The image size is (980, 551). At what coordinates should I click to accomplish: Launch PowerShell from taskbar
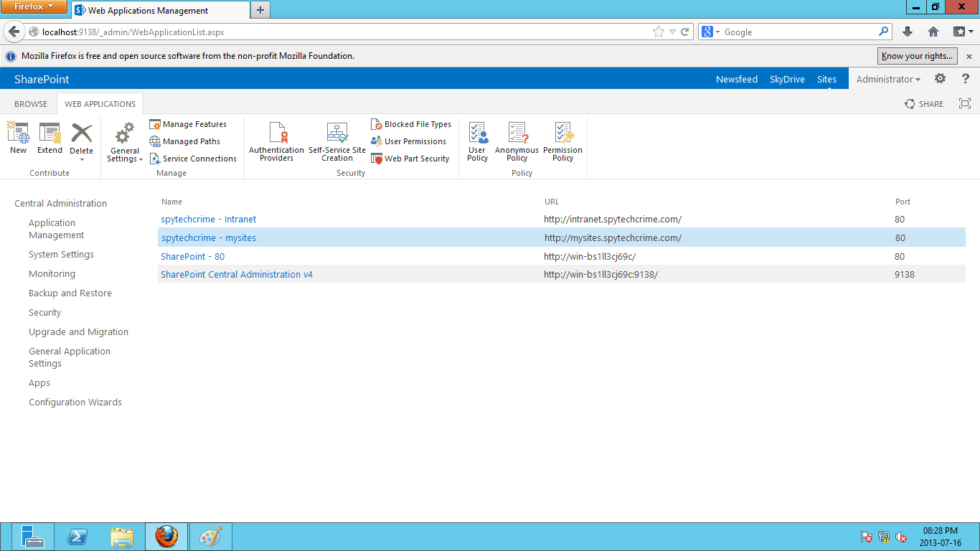[x=77, y=537]
